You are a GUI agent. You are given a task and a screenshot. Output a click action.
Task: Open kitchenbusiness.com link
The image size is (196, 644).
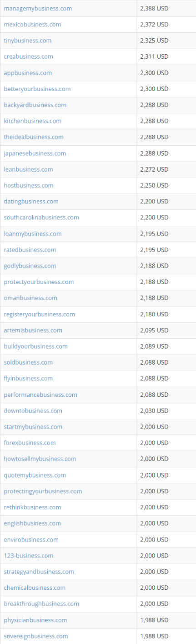pos(33,121)
